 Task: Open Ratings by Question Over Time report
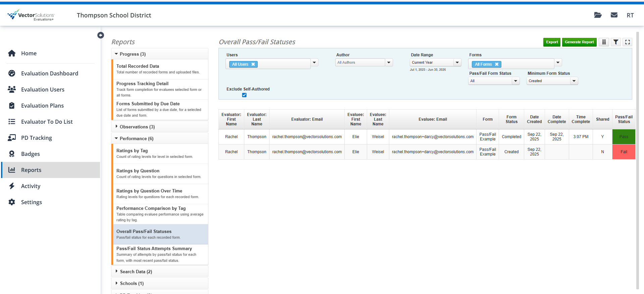click(x=160, y=194)
